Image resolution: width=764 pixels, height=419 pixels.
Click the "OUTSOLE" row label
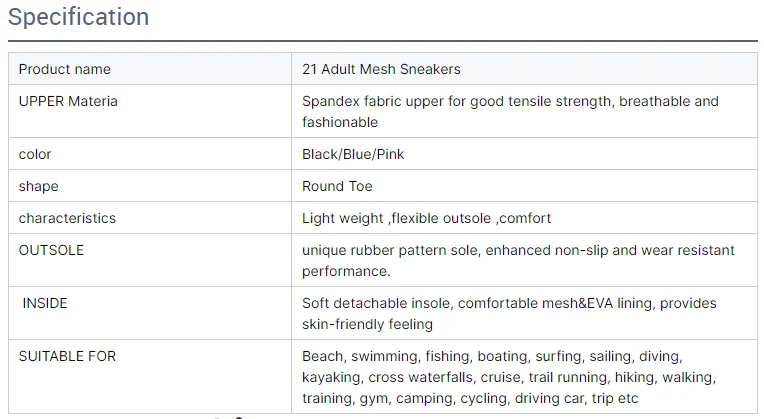[x=52, y=250]
